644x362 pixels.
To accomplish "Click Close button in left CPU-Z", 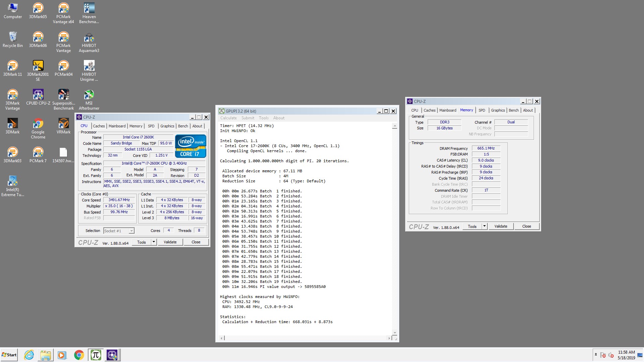I will [196, 242].
